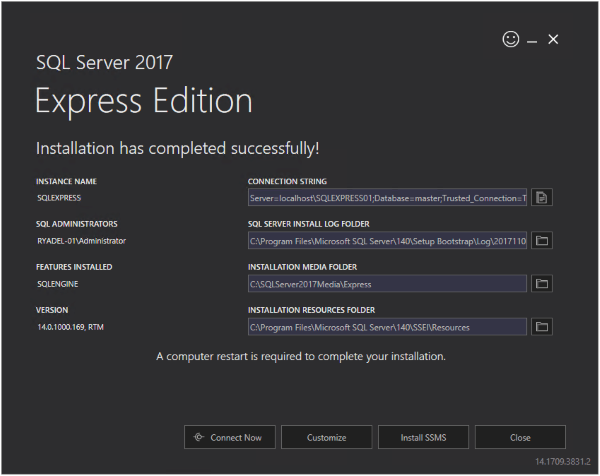Open the installation media folder icon
Image resolution: width=600 pixels, height=476 pixels.
541,284
